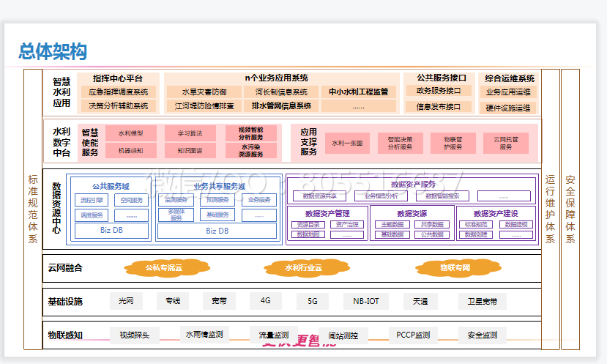Select the 调度服务 box
Viewport: 607px width, 364px height.
(x=92, y=215)
